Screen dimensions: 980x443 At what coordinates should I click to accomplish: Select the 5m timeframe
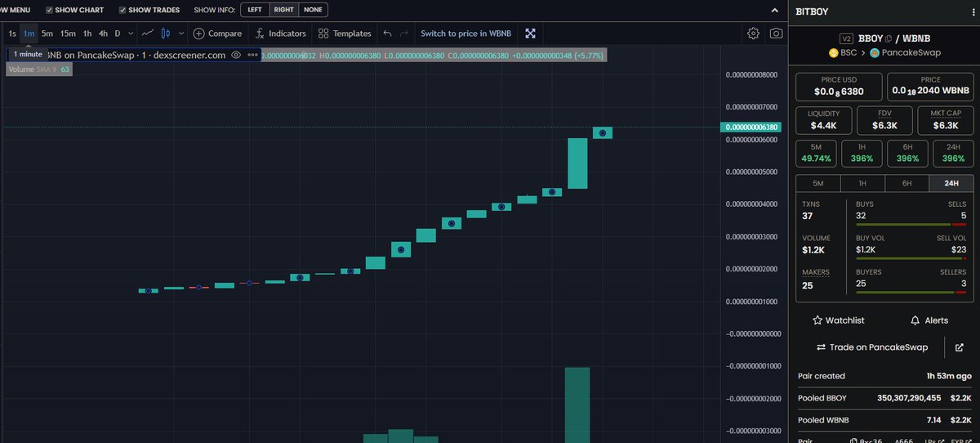click(x=47, y=34)
